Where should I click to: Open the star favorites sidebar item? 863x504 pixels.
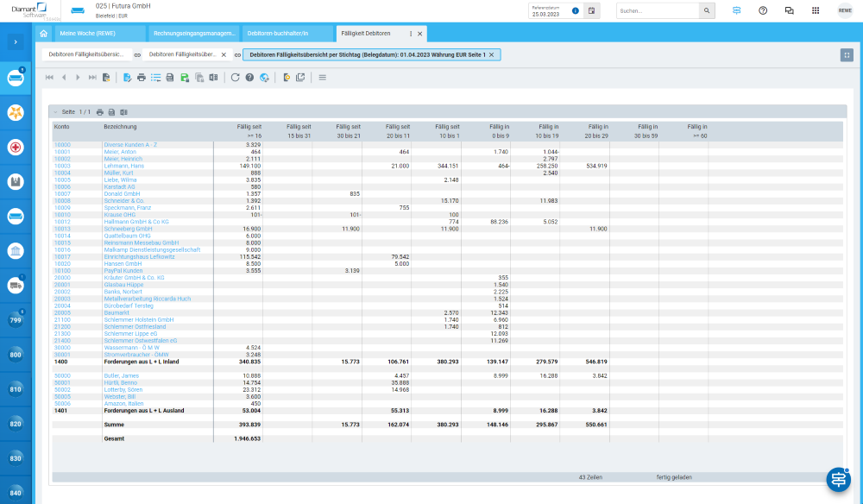(x=16, y=113)
